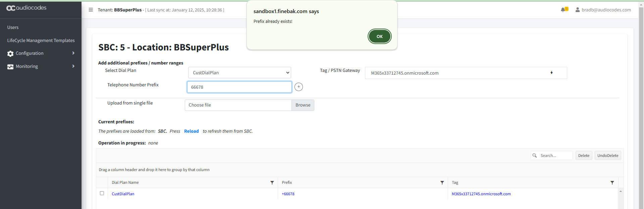Sort by Dial Plan Name header

click(125, 182)
